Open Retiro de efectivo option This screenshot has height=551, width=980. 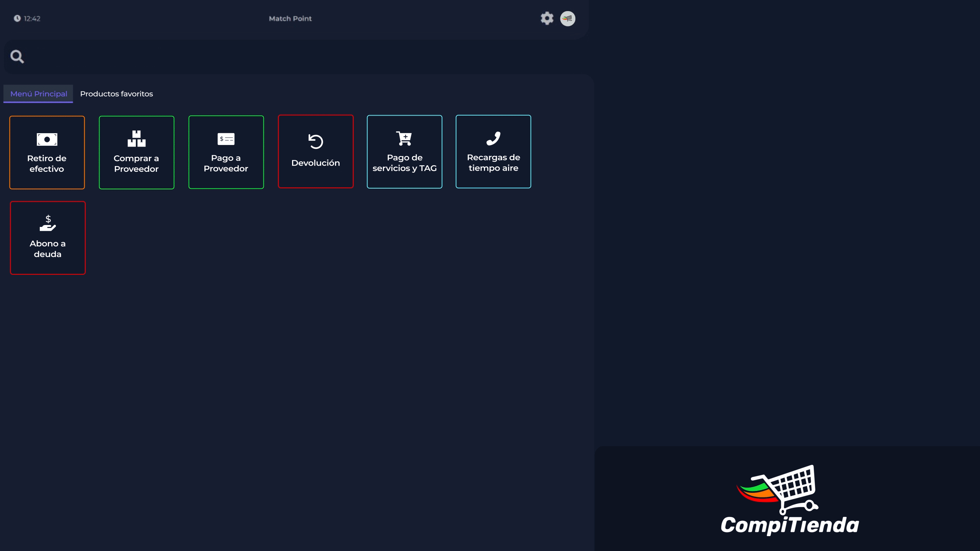point(47,163)
